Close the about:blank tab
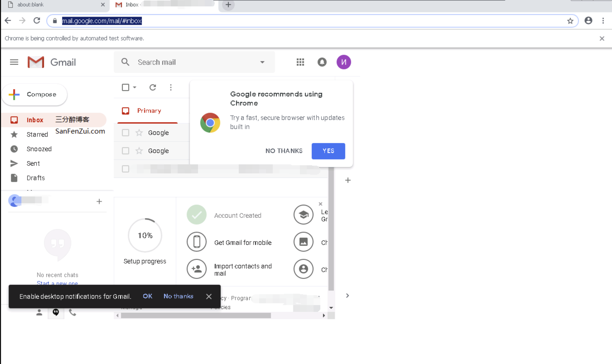This screenshot has height=364, width=612. pyautogui.click(x=103, y=5)
